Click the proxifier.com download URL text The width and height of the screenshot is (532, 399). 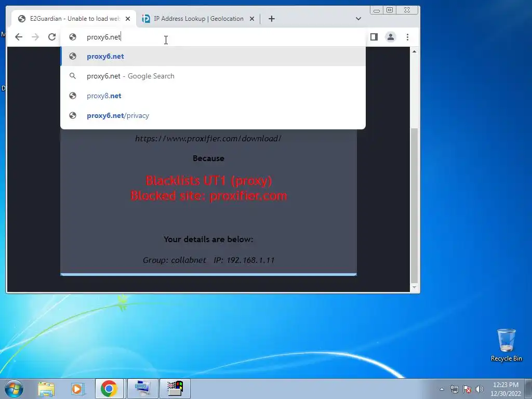208,138
